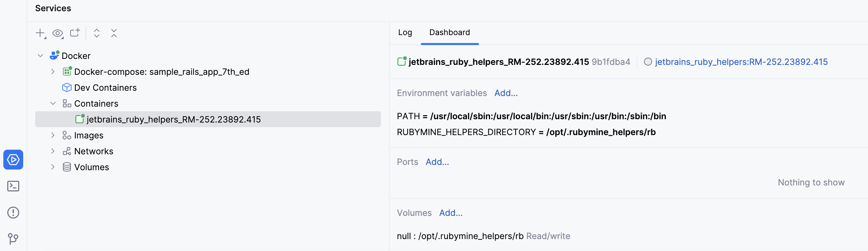Open the View Options eye icon
The width and height of the screenshot is (868, 251).
[58, 33]
